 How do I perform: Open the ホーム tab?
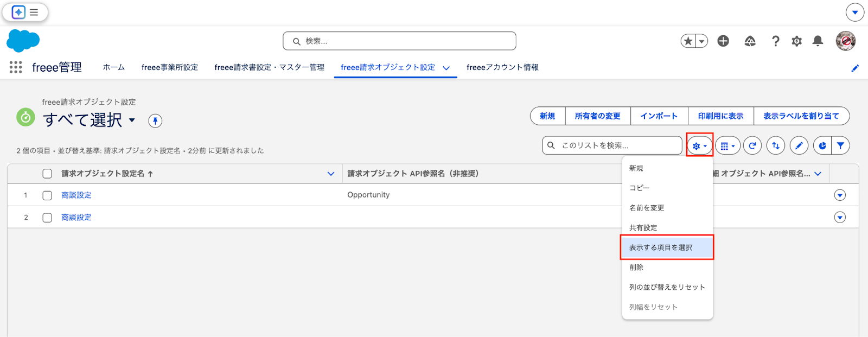[x=114, y=67]
